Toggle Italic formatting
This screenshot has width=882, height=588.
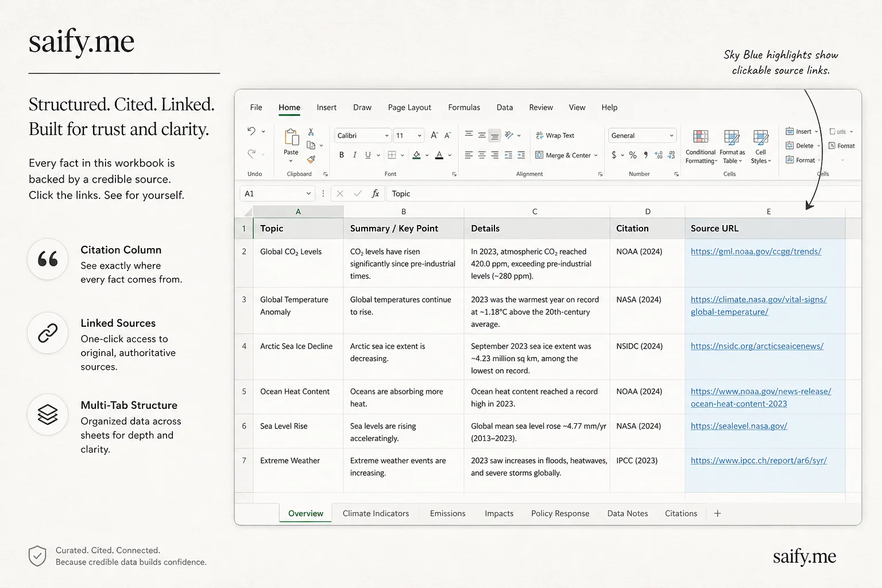point(355,155)
